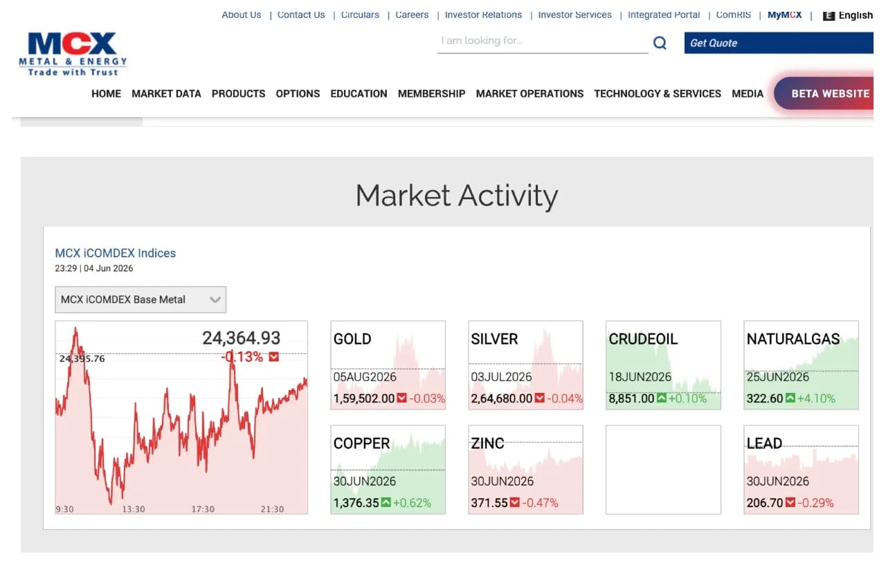886x588 pixels.
Task: Click the red down arrow beside -0.13%
Action: point(273,357)
